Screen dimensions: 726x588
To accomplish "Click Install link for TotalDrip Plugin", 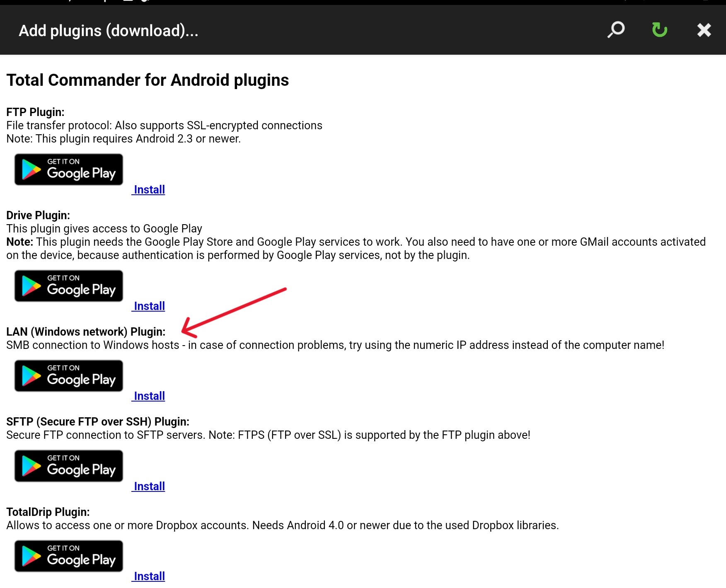I will tap(149, 576).
